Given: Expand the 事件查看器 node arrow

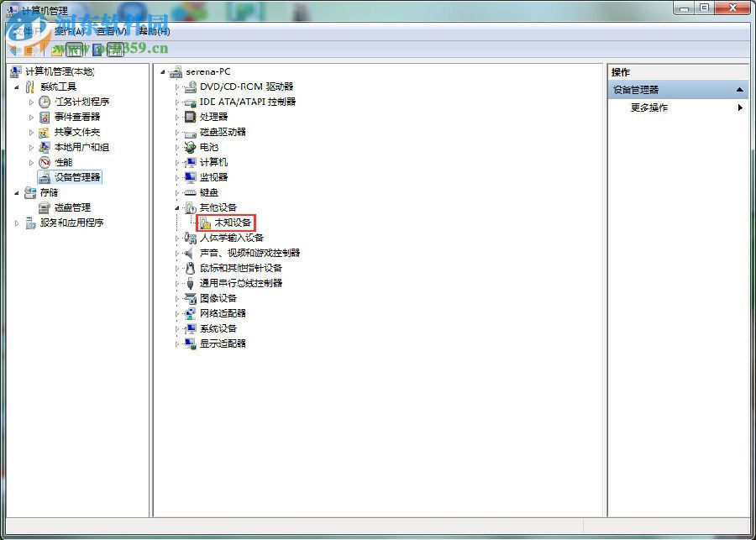Looking at the screenshot, I should 31,118.
